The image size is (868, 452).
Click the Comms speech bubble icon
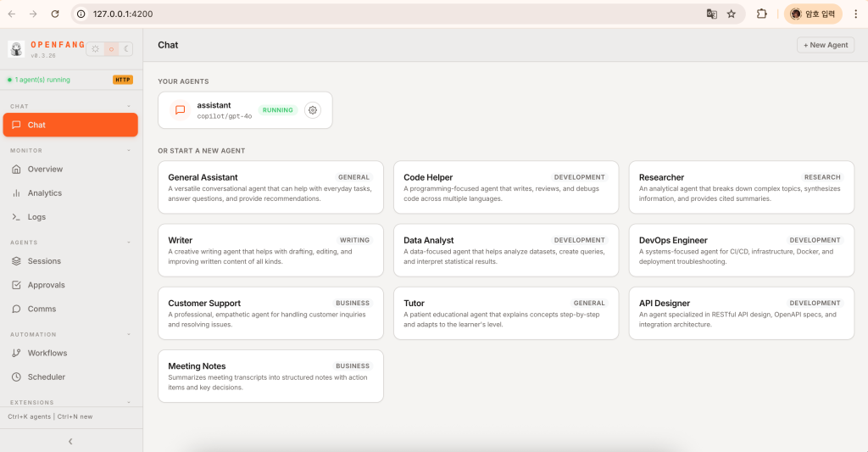(16, 309)
